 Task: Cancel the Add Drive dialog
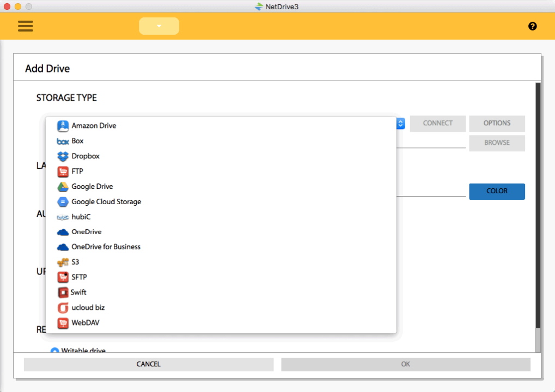tap(149, 364)
